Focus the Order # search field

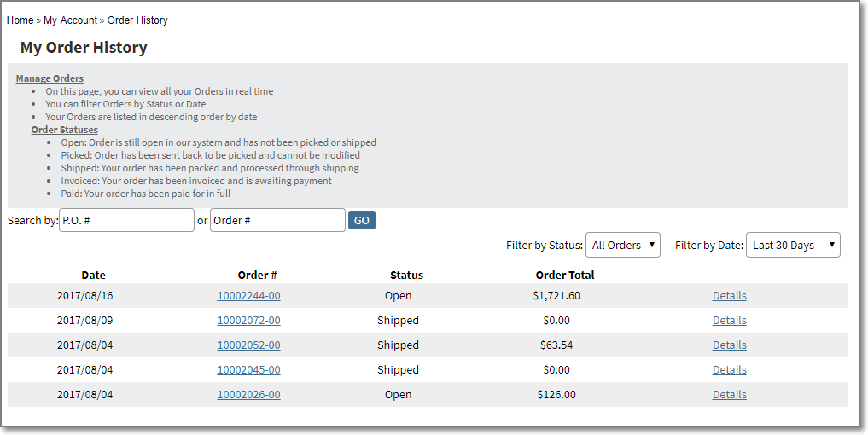(x=278, y=220)
